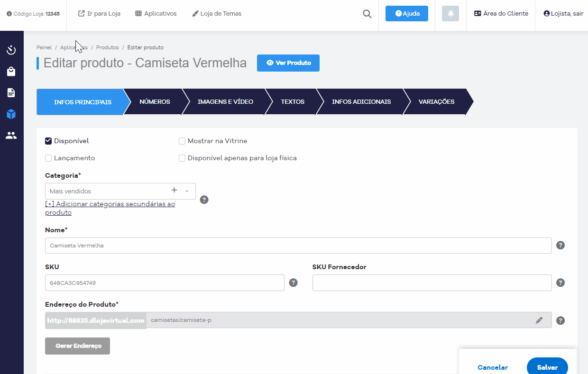Open Loja de Temas menu item

click(217, 14)
